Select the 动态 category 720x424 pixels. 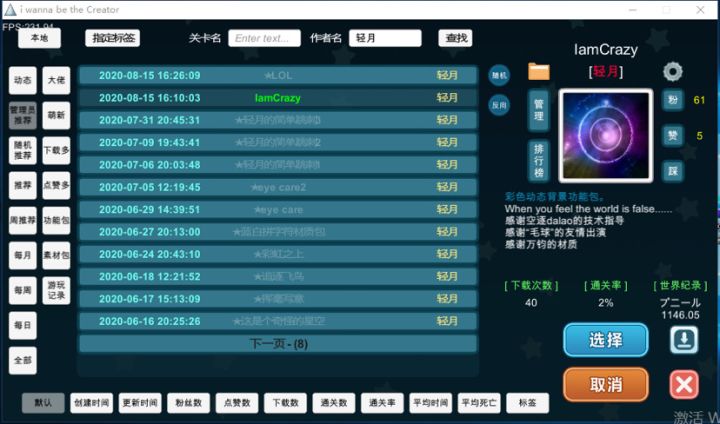coord(22,80)
